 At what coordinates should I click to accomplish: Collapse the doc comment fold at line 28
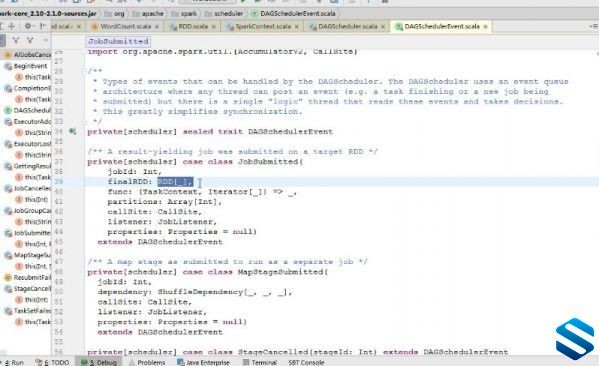(84, 71)
